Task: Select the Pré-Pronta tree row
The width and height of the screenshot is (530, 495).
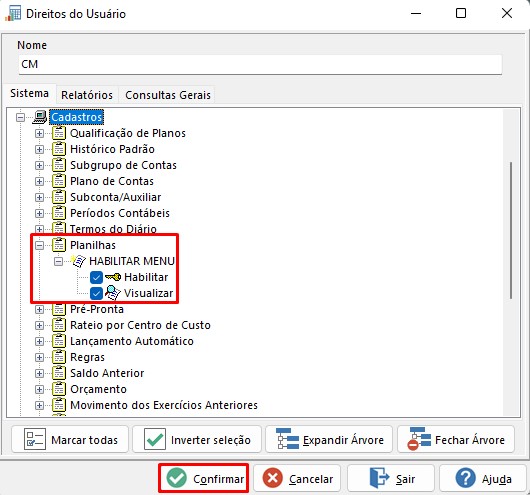Action: pyautogui.click(x=97, y=309)
